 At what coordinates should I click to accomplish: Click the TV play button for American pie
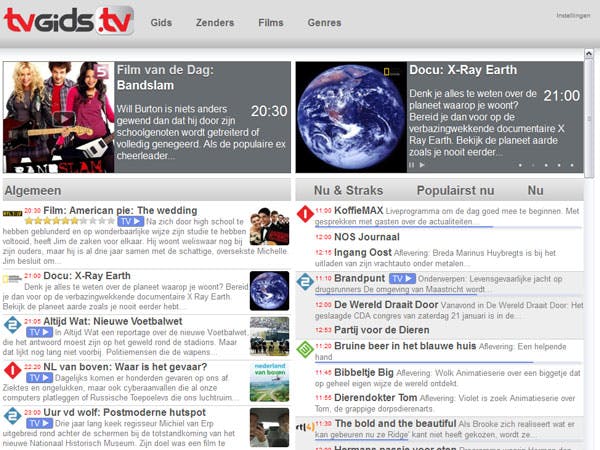[x=130, y=221]
